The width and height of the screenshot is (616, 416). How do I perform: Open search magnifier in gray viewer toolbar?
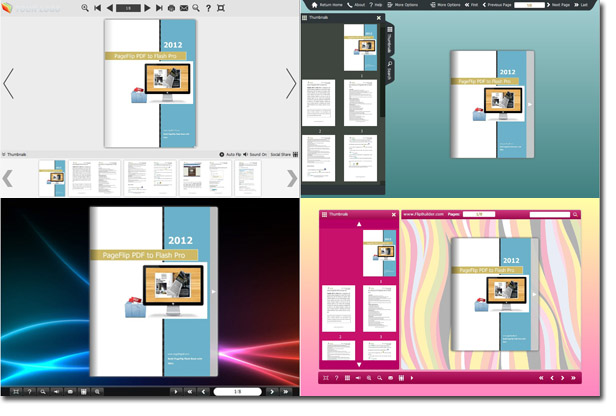196,8
